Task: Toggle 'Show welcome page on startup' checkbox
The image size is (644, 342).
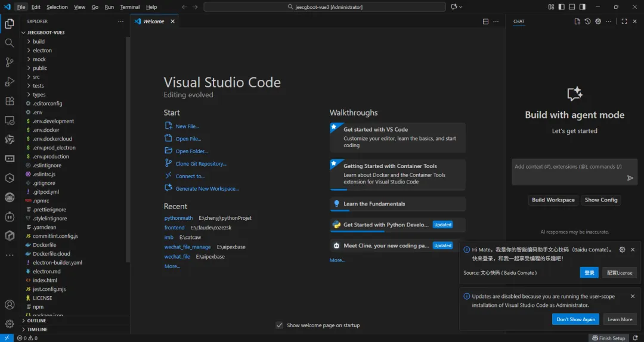Action: click(279, 325)
